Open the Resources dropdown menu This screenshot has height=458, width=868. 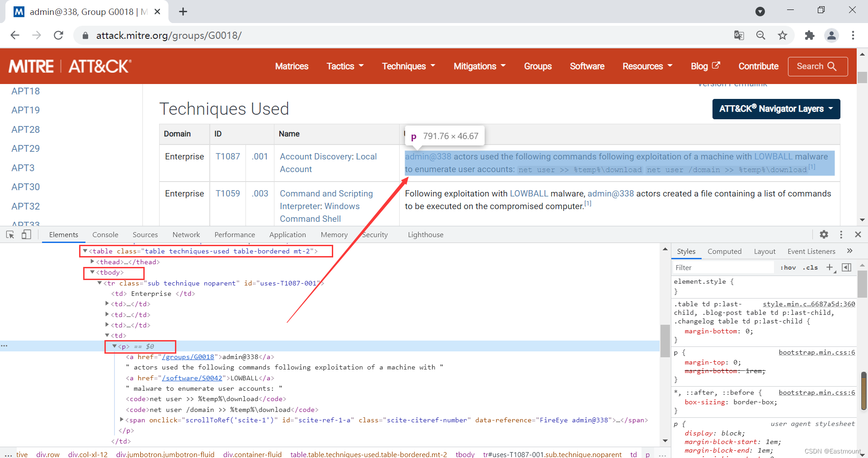click(x=647, y=66)
